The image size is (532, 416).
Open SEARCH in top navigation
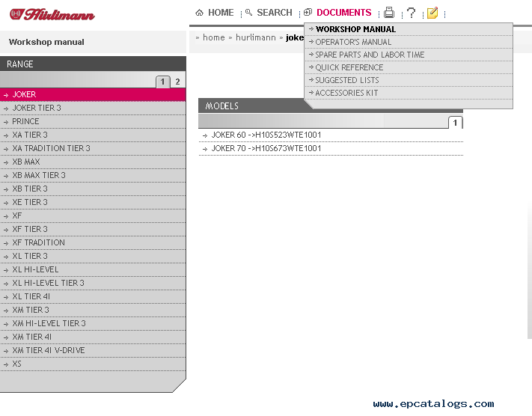pos(275,13)
